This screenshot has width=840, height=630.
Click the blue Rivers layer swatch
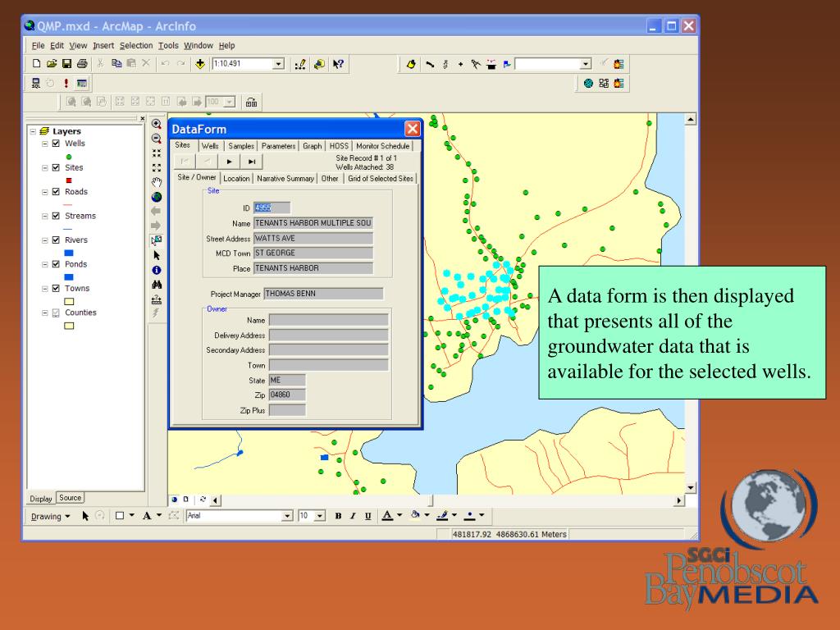coord(69,253)
